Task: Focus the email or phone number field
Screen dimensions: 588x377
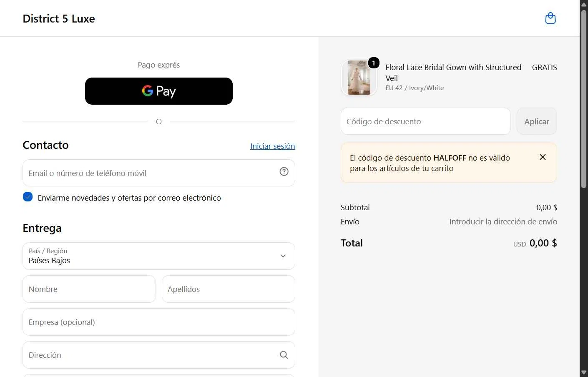Action: (159, 173)
